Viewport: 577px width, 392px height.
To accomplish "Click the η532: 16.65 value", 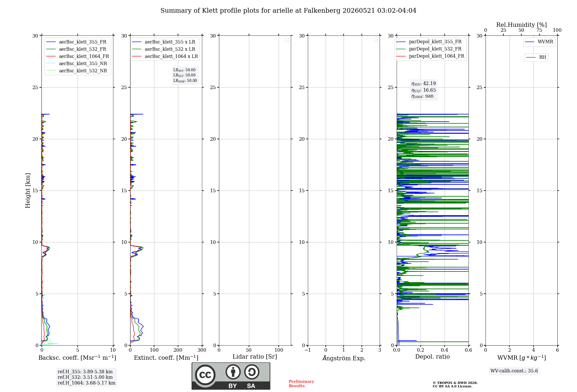I will click(x=424, y=90).
